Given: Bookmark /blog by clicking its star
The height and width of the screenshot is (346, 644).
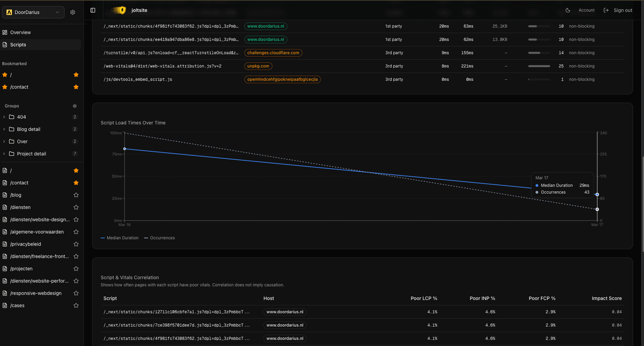Looking at the screenshot, I should (76, 195).
